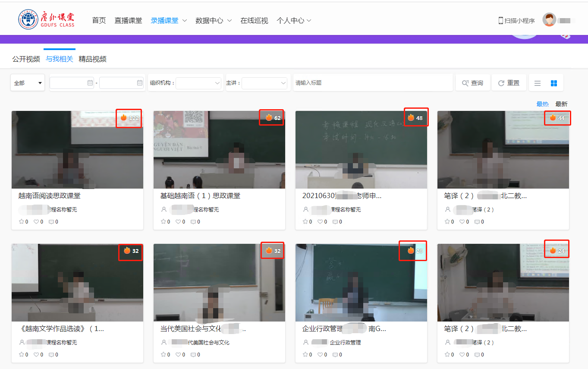Open the 主讲 lecturer dropdown
Screen dimensions: 588x369
tap(264, 83)
